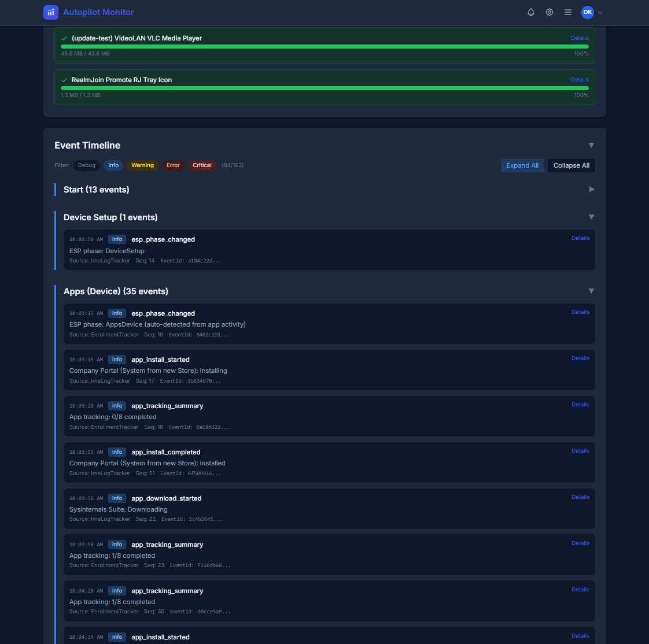Click the OK user avatar

pos(587,12)
